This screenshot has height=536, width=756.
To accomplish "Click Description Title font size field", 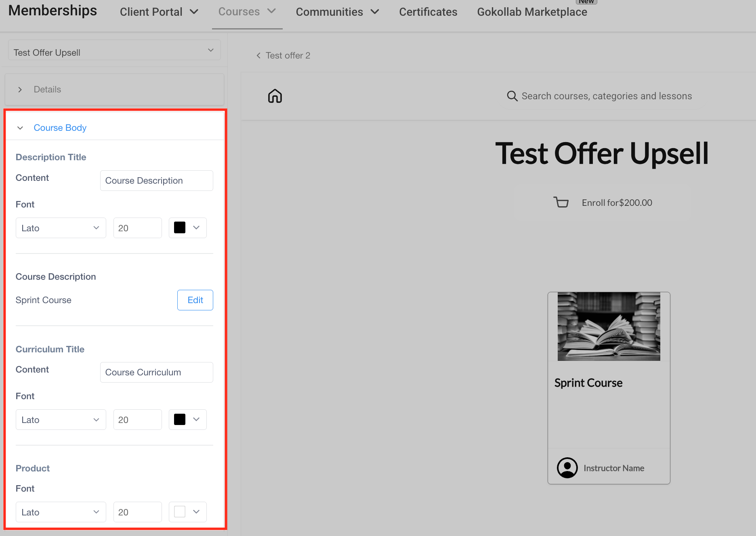I will pos(137,228).
